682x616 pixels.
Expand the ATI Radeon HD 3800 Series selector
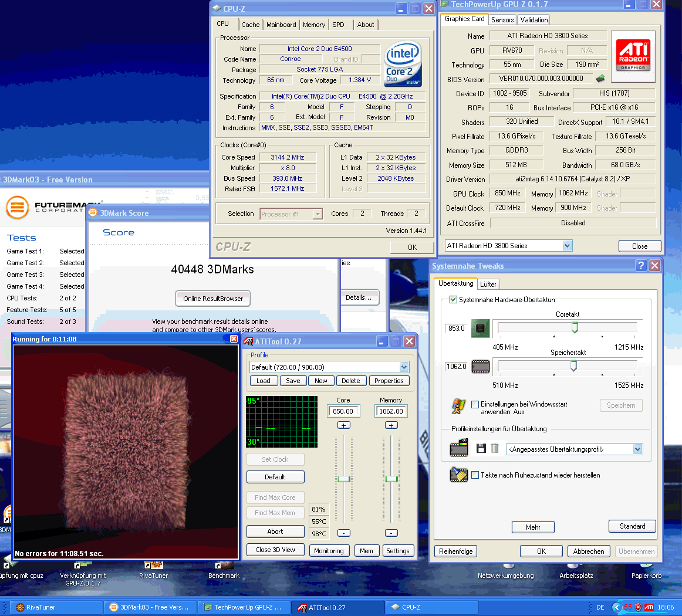click(567, 246)
